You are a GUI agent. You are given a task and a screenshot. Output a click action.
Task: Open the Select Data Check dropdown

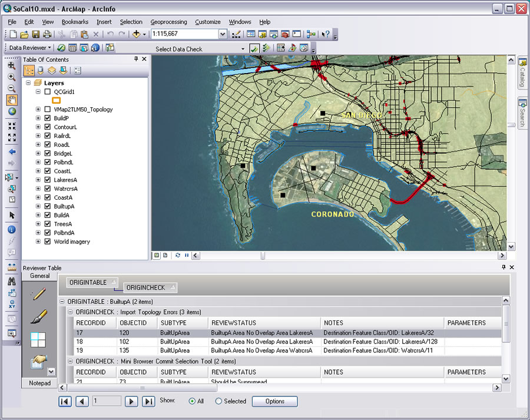click(243, 49)
